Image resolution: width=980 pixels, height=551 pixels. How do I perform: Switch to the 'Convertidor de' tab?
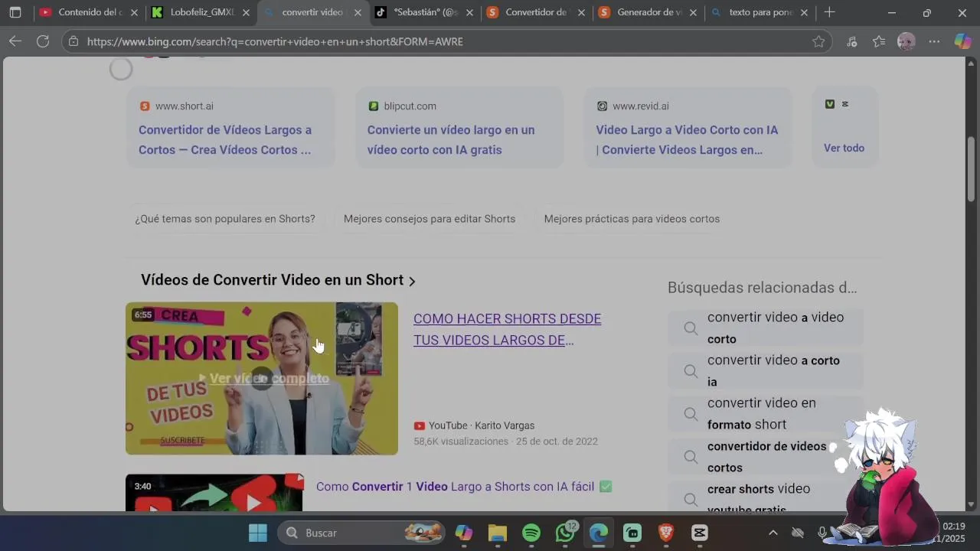pos(536,12)
